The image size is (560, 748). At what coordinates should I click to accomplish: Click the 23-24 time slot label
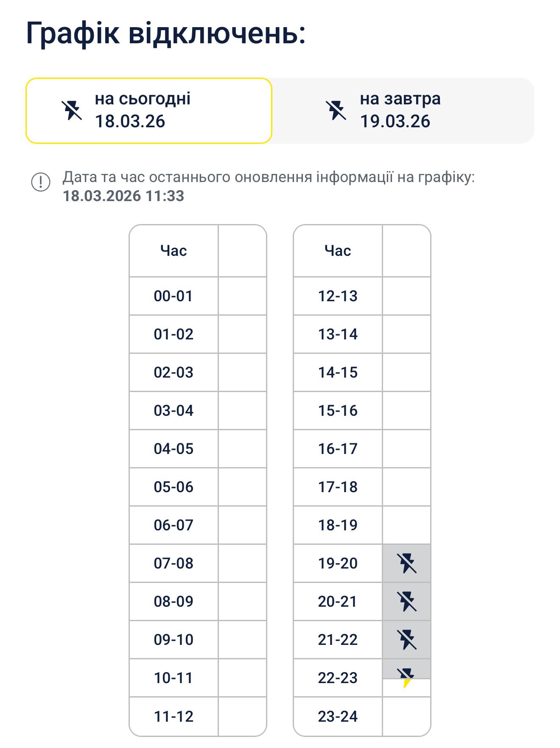338,717
